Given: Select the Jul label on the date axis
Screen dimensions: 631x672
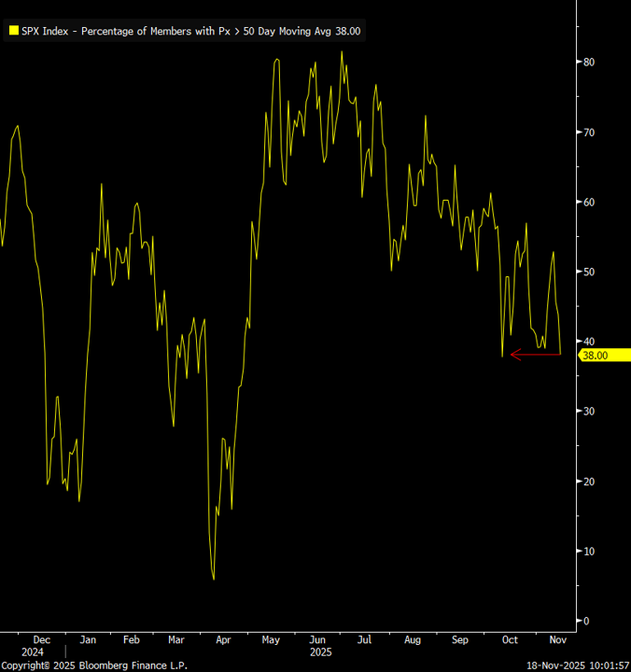Looking at the screenshot, I should pos(365,640).
